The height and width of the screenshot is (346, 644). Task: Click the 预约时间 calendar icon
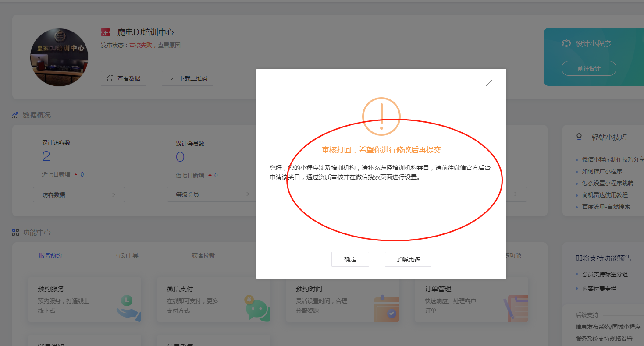point(386,309)
